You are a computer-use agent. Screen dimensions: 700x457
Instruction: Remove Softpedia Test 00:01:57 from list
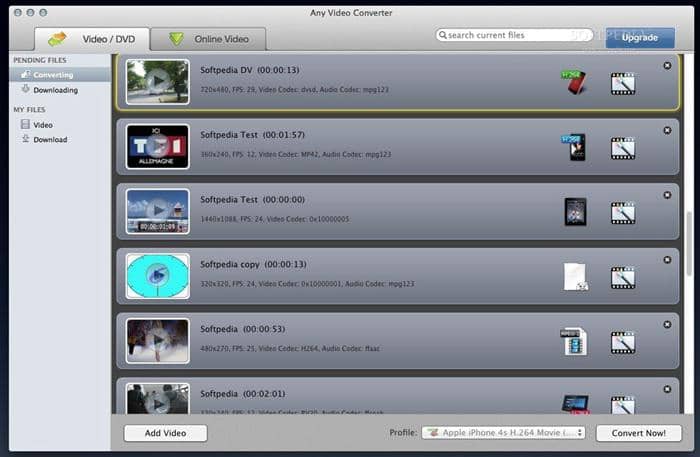point(667,130)
